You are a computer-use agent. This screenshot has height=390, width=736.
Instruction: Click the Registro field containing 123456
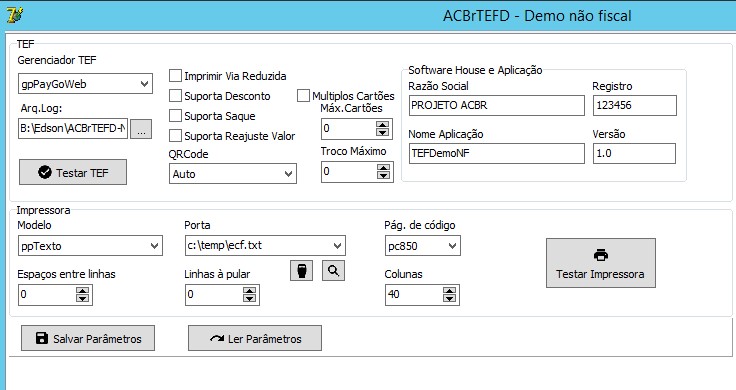[635, 106]
